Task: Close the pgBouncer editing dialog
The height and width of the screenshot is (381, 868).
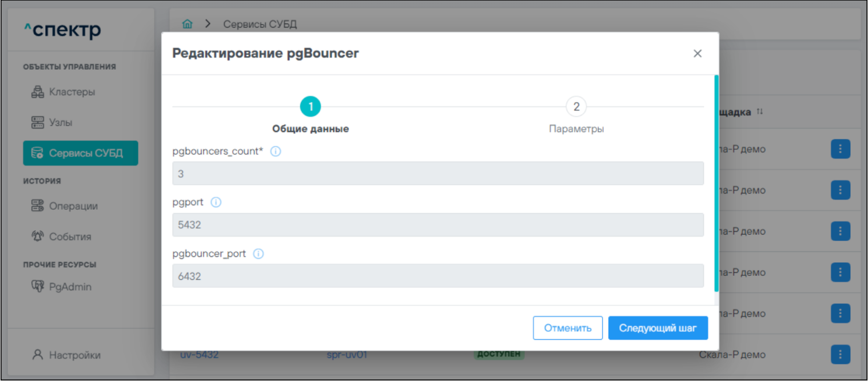Action: pos(697,54)
